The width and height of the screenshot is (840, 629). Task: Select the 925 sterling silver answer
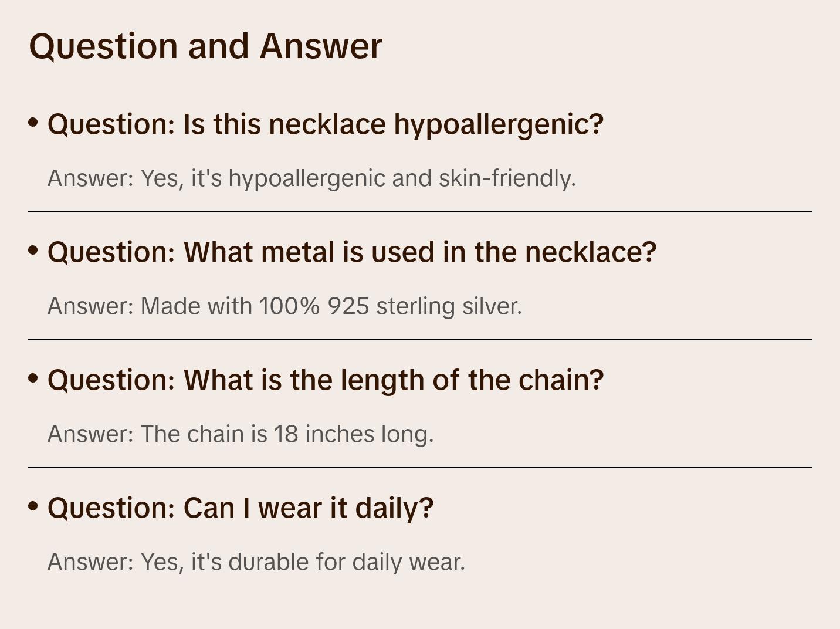[x=284, y=306]
